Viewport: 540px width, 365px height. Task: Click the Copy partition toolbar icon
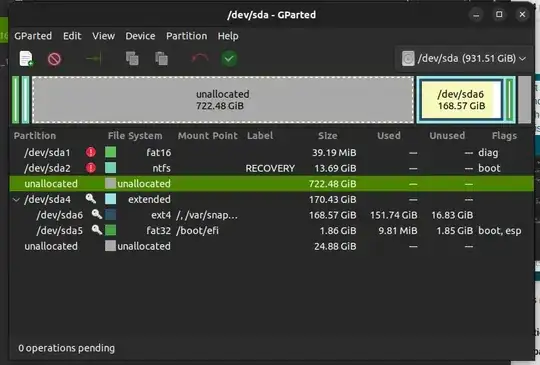point(132,59)
